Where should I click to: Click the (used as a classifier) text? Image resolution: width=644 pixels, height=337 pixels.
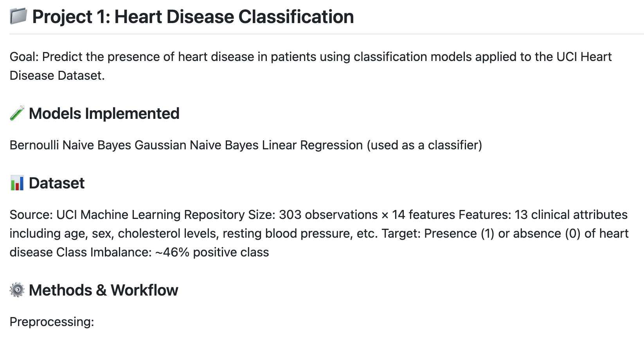point(424,145)
